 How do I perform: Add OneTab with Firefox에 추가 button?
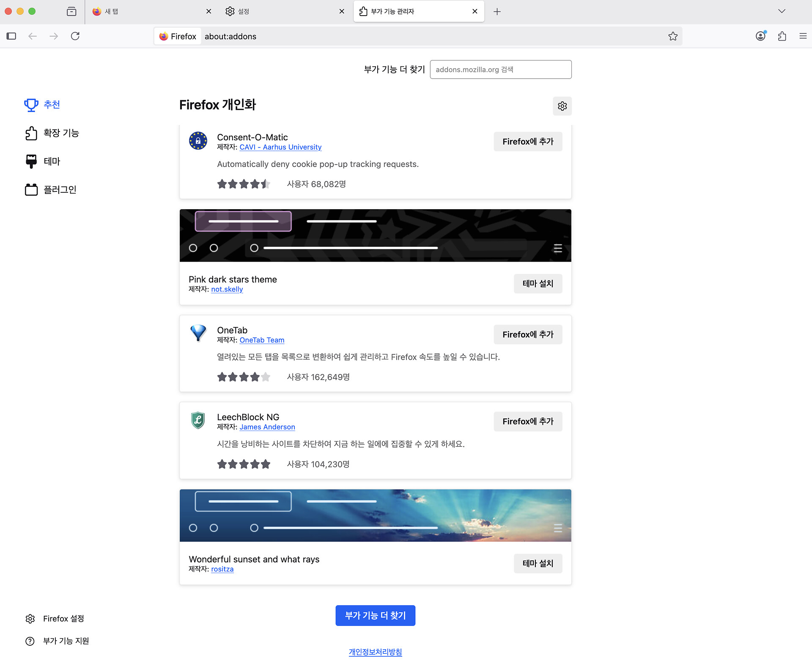(x=527, y=334)
